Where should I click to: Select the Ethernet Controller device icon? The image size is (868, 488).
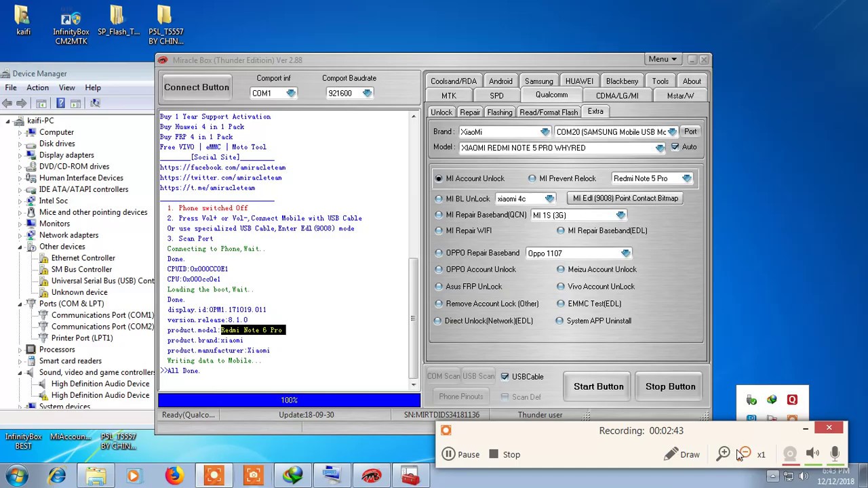point(43,258)
